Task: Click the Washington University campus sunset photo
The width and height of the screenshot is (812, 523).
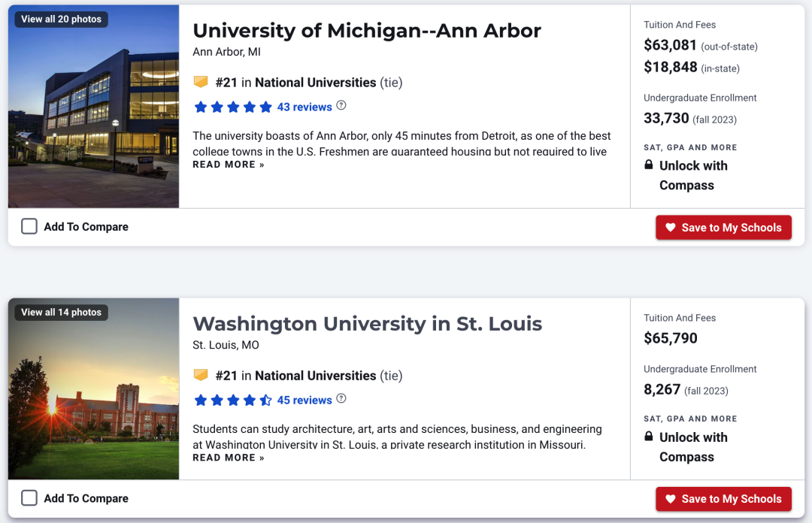Action: 94,388
